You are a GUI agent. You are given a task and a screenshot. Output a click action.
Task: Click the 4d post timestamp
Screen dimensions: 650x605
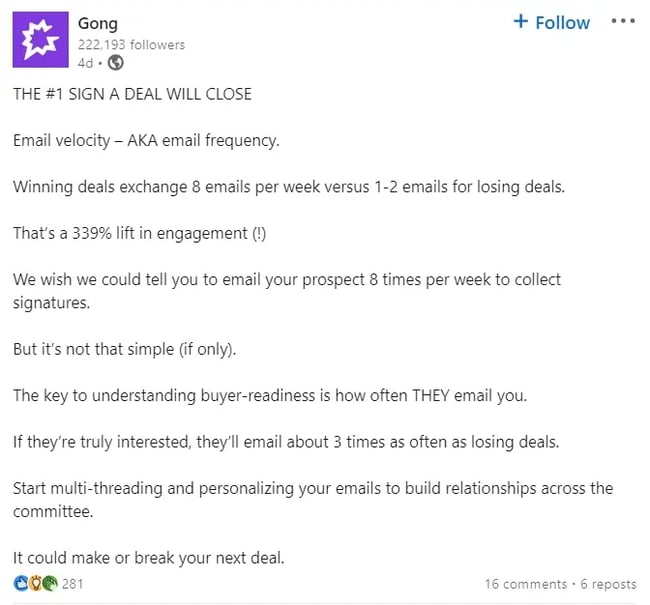pos(85,63)
